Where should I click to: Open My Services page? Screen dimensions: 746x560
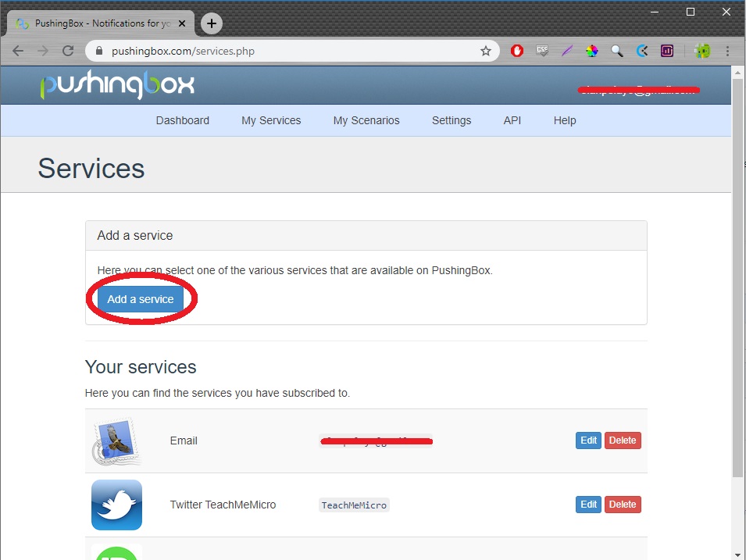click(x=271, y=120)
